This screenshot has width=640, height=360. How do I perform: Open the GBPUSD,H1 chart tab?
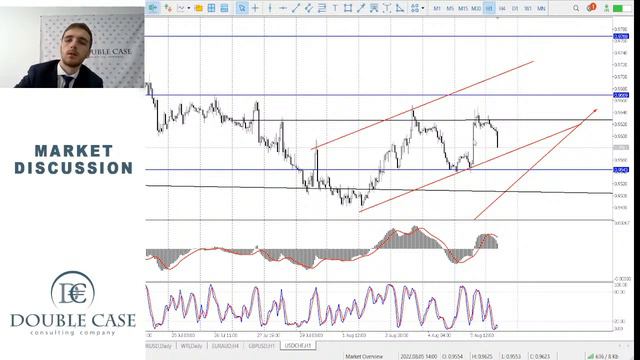point(261,346)
